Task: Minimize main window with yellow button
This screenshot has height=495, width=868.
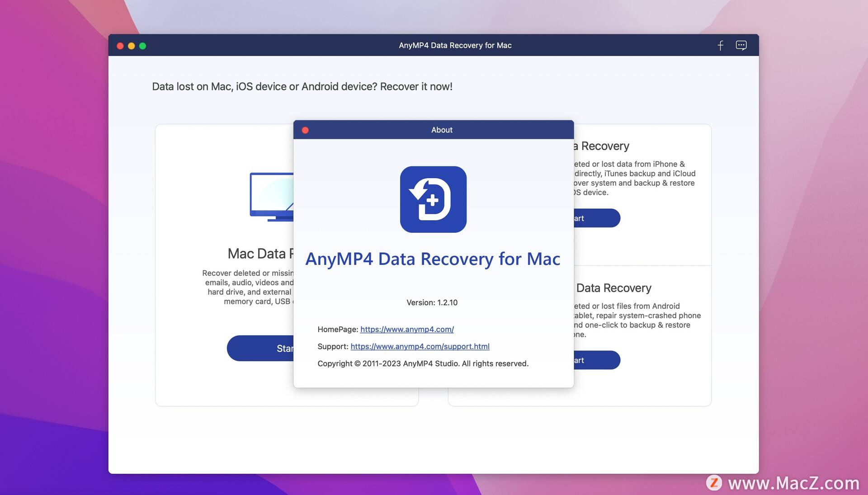Action: point(132,46)
